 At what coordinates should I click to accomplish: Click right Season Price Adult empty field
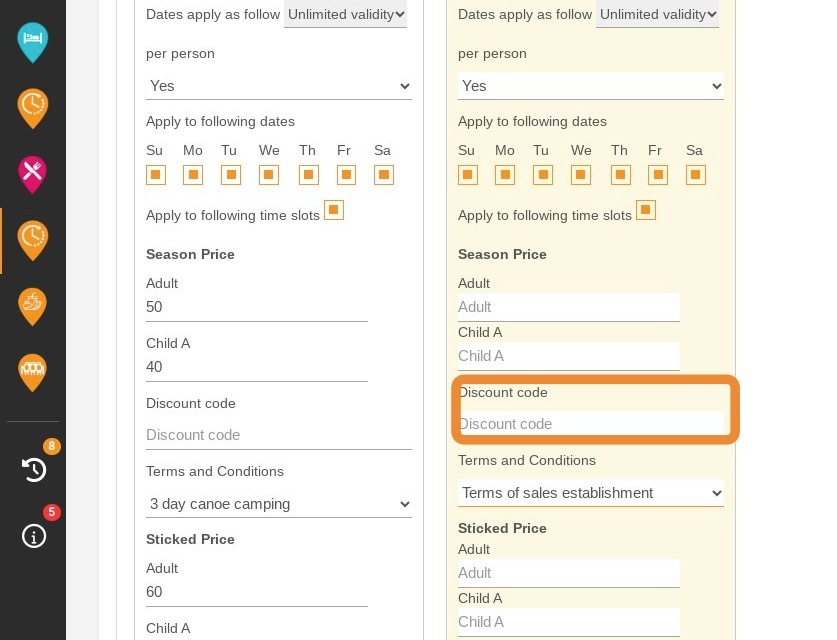(x=568, y=307)
